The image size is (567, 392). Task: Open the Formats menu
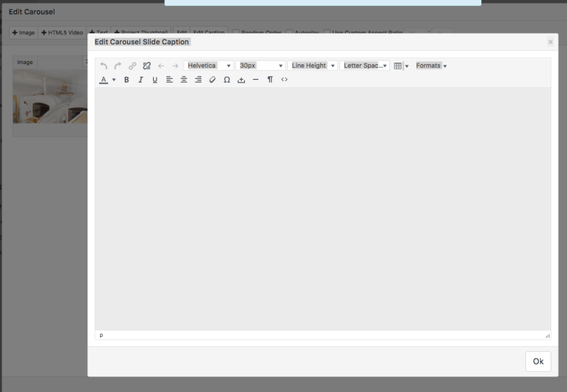(x=431, y=66)
